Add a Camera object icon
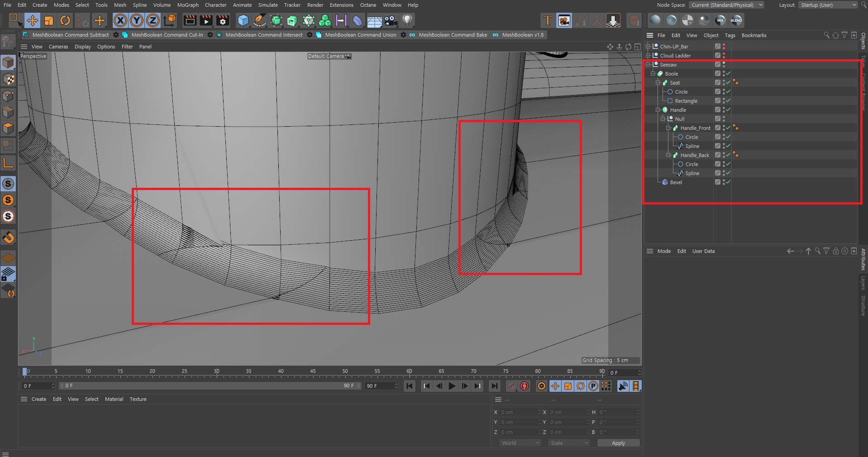 (391, 20)
